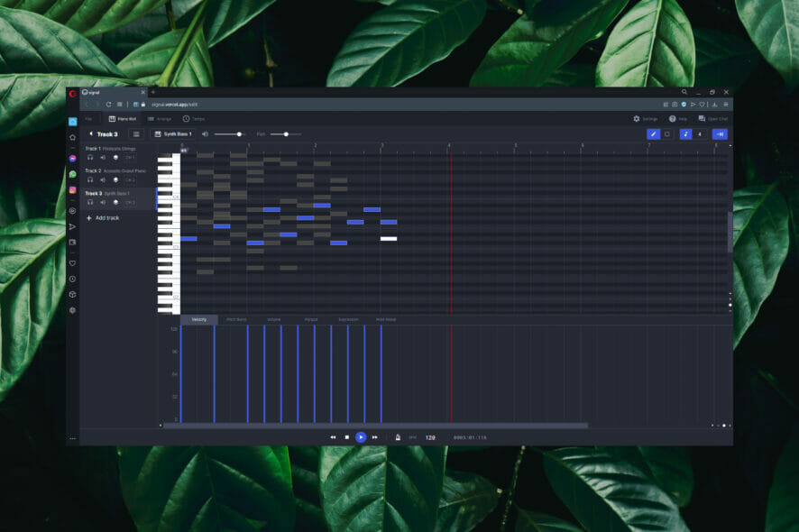Open the quantize value 4 selector

(x=700, y=134)
